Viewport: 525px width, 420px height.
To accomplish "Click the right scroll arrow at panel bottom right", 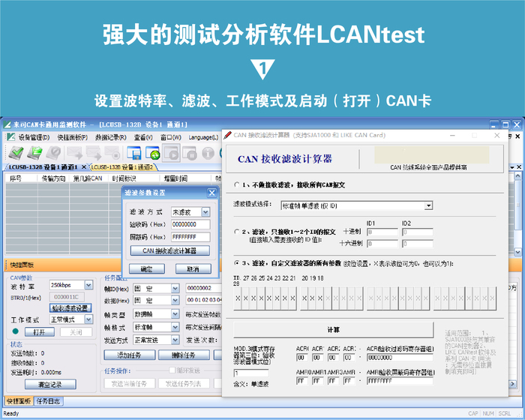I will click(512, 384).
